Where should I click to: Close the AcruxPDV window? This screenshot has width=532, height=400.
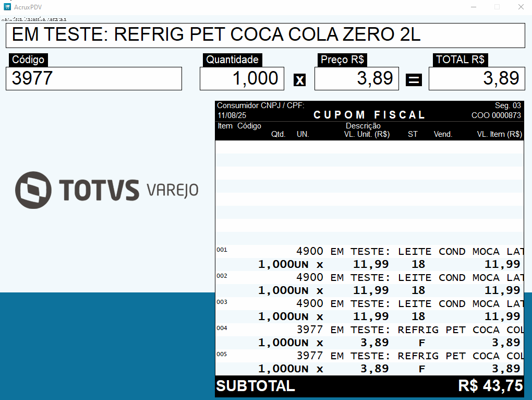[521, 7]
